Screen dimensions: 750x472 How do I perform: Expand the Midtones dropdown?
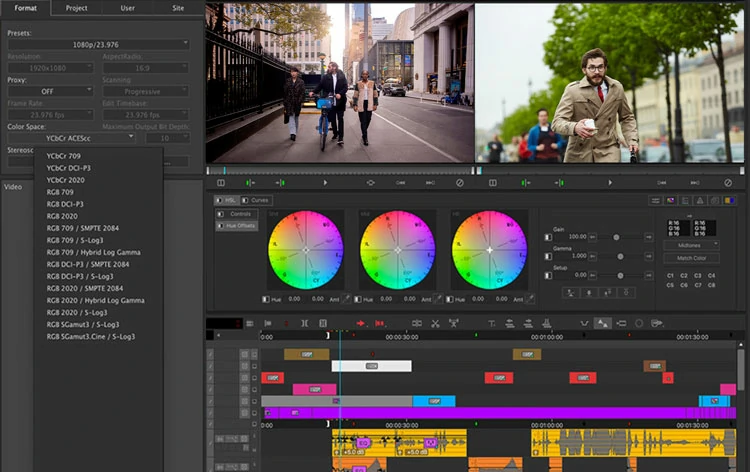[x=692, y=245]
